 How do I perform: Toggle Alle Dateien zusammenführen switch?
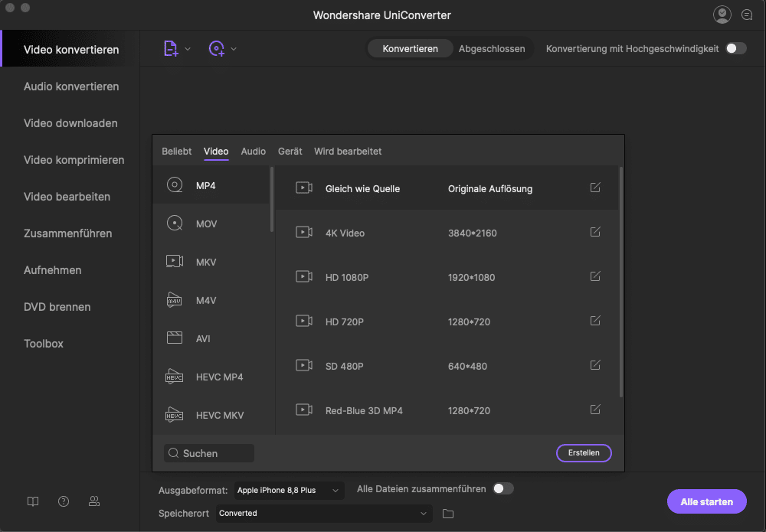502,488
